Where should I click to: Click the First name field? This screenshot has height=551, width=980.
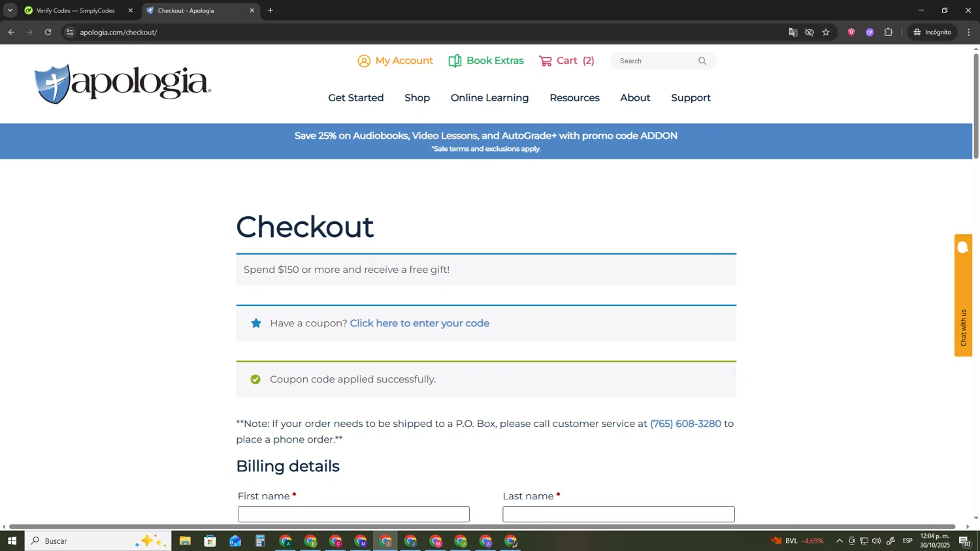[x=353, y=514]
